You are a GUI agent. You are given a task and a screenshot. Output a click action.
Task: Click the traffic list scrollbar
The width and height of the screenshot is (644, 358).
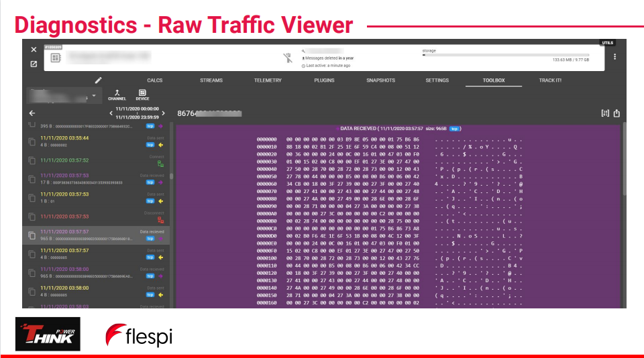(x=171, y=177)
